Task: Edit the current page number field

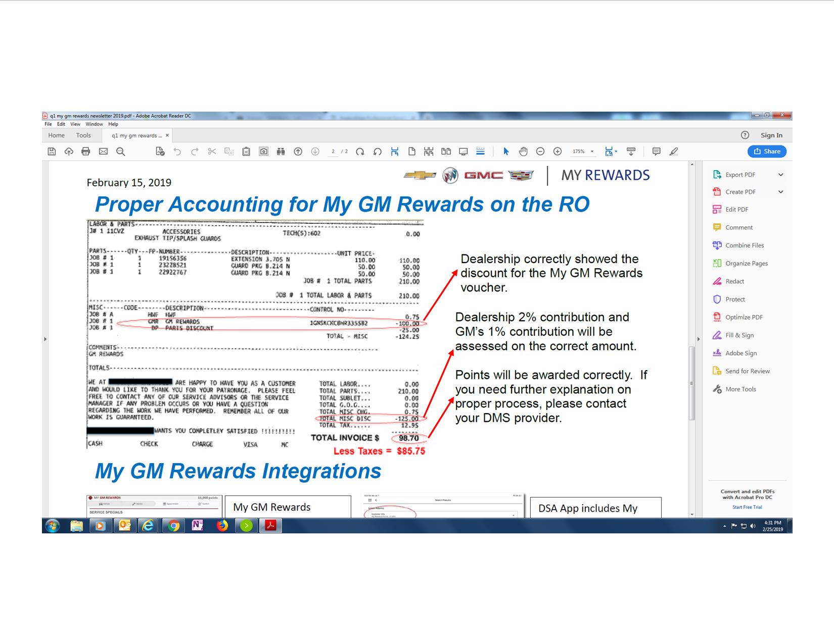Action: tap(333, 152)
